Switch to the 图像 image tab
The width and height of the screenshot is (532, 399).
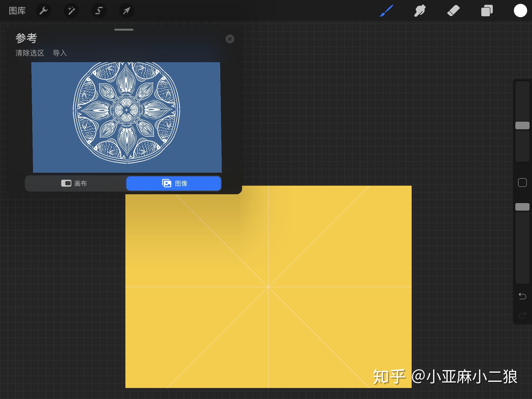[x=174, y=183]
